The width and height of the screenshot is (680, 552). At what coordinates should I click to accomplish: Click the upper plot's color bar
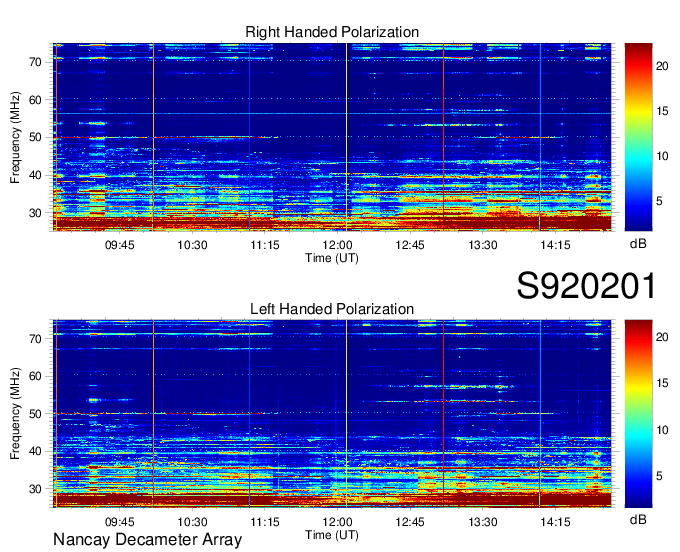click(638, 137)
